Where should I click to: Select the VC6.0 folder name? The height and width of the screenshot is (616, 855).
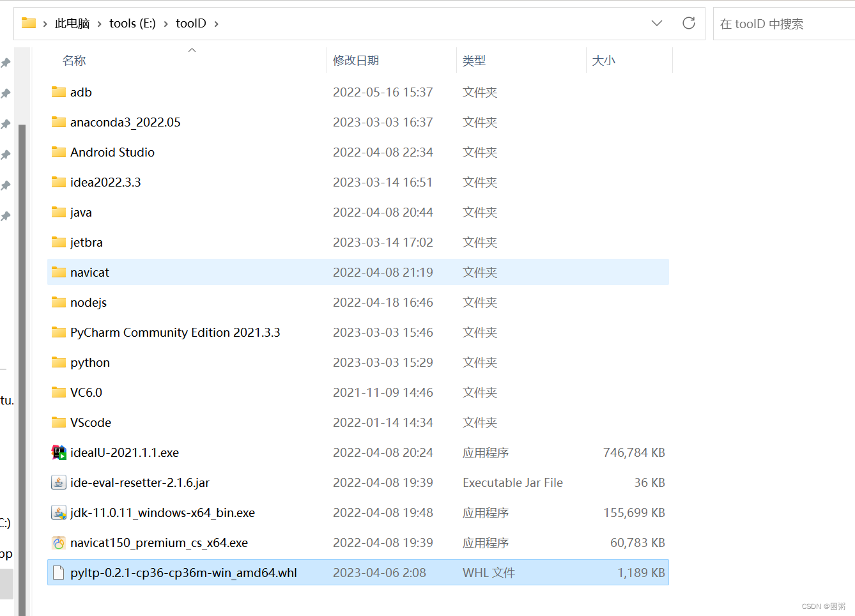pyautogui.click(x=86, y=392)
